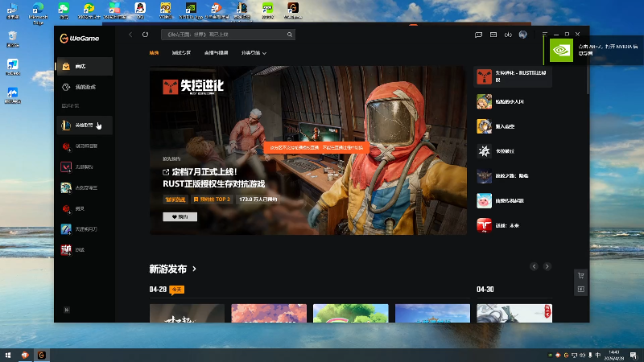Click the 173.0 万人已预约 label
The height and width of the screenshot is (362, 644).
(x=258, y=200)
